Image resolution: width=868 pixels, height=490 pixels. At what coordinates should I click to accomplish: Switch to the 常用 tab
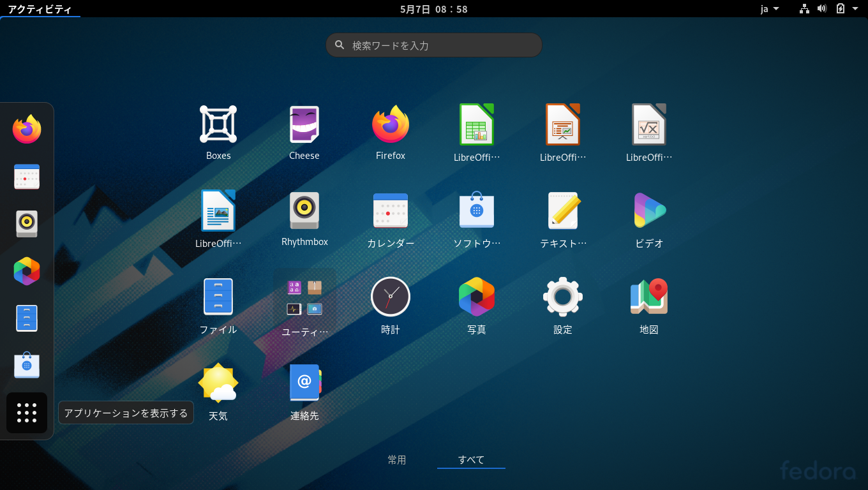pos(397,460)
